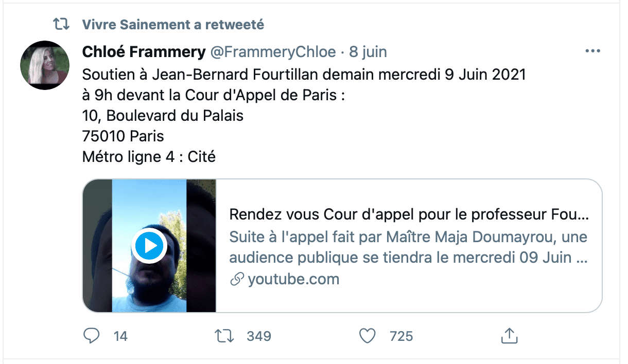The height and width of the screenshot is (364, 628).
Task: Click the 349 retweet count
Action: coord(259,336)
